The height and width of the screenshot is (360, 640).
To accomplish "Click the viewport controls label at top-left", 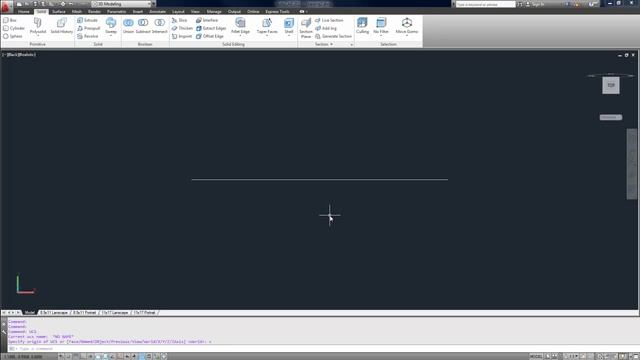I will click(x=19, y=54).
